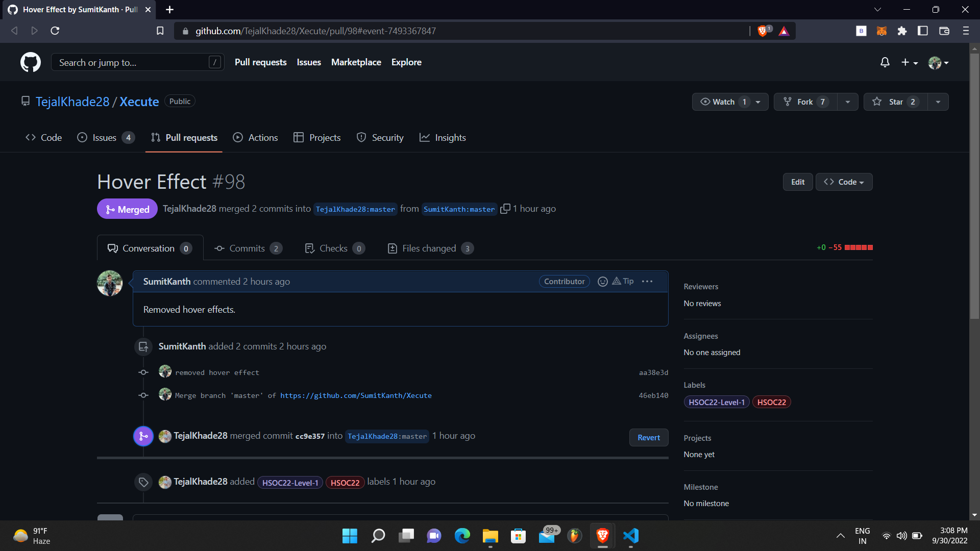Open the Security tab of the repository
The image size is (980, 551).
click(387, 137)
